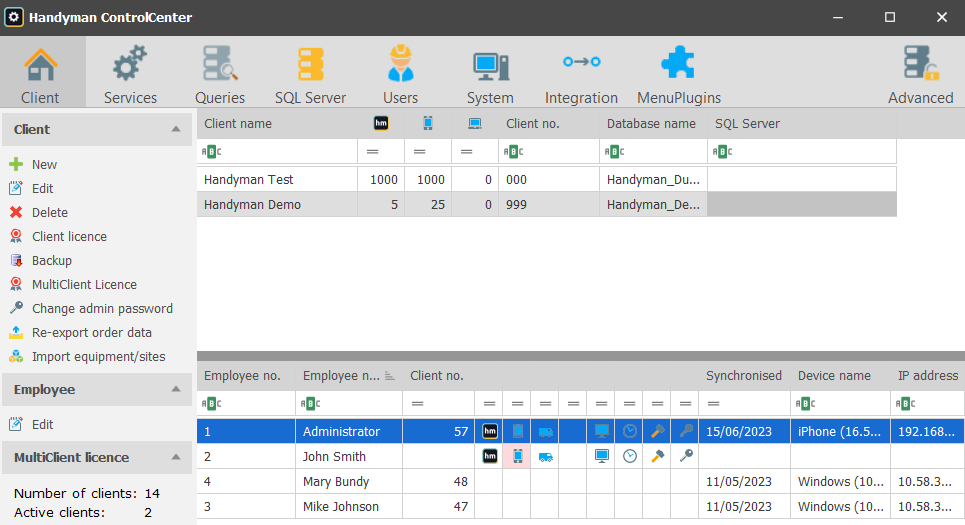
Task: Sort by Synchronised column
Action: coord(745,375)
